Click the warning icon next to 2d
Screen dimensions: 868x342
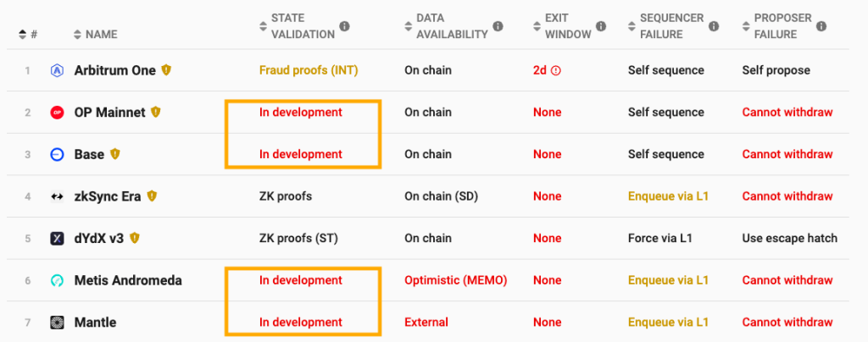pos(556,70)
